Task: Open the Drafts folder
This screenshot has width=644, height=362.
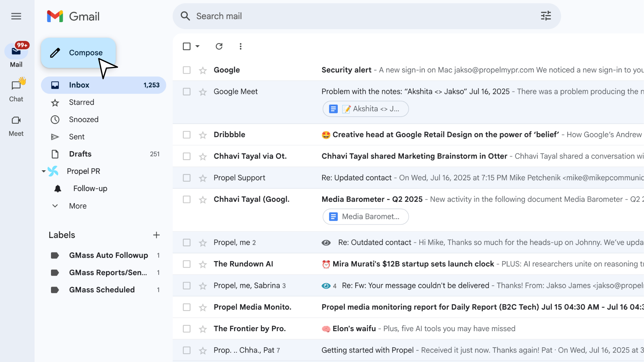Action: [104, 154]
